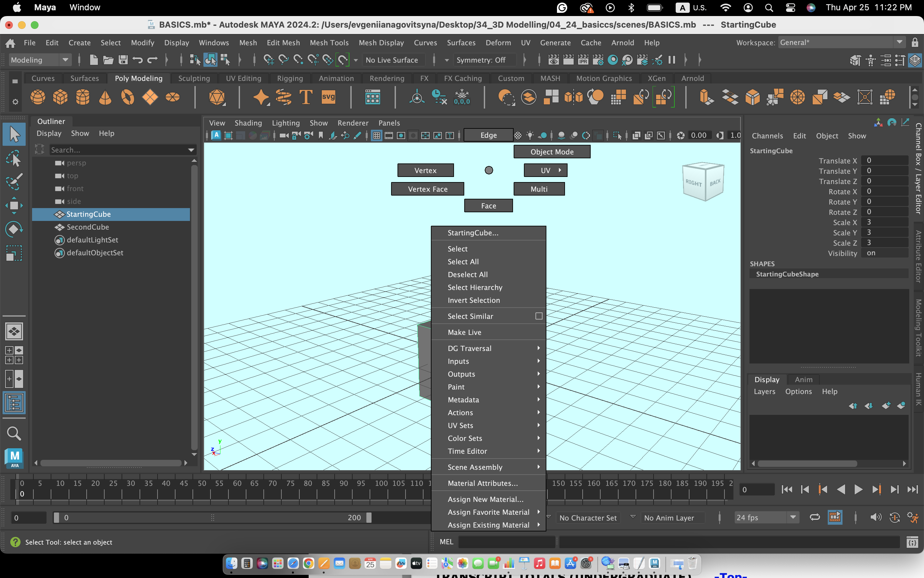Activate the Scale tool in toolbox

[x=14, y=253]
